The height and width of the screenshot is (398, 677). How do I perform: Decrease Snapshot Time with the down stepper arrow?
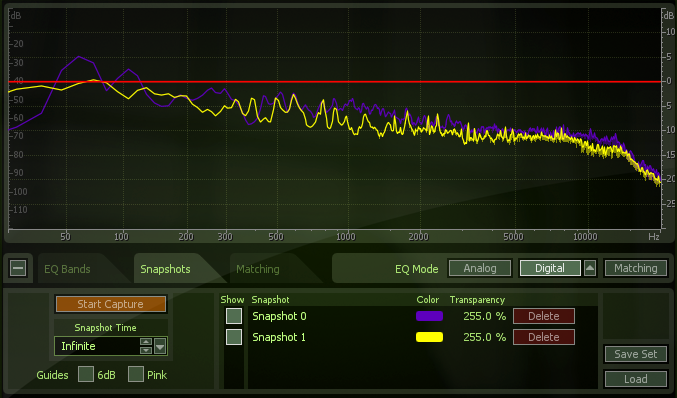(146, 350)
